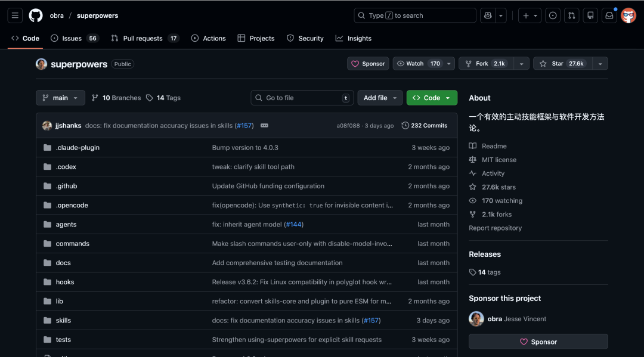644x357 pixels.
Task: Switch to the Projects tab
Action: click(x=256, y=38)
